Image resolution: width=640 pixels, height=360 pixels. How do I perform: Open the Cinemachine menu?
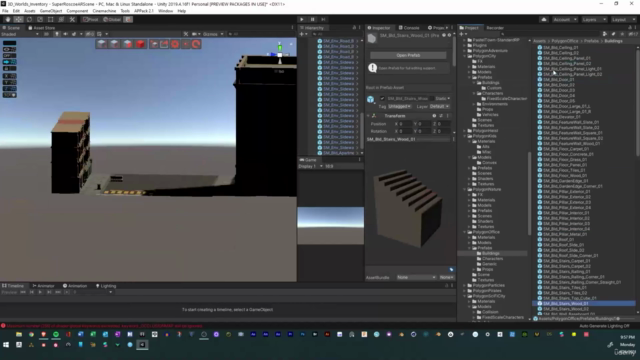tap(104, 11)
